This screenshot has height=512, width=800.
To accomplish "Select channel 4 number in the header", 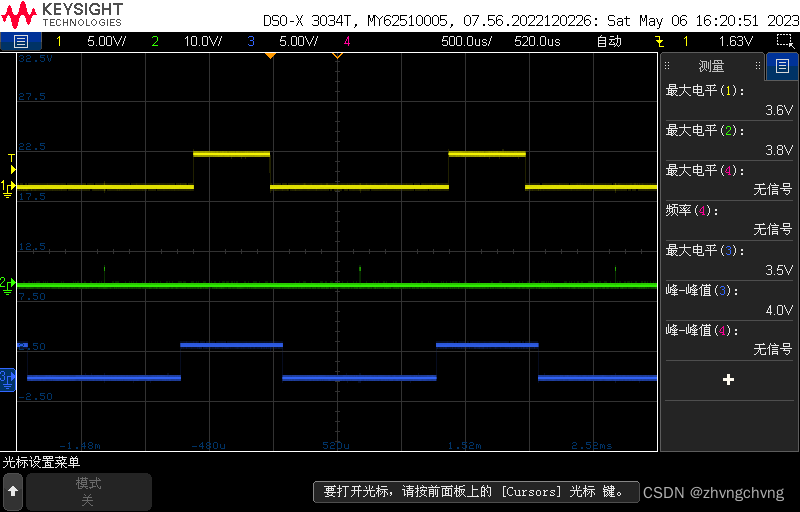I will coord(347,41).
